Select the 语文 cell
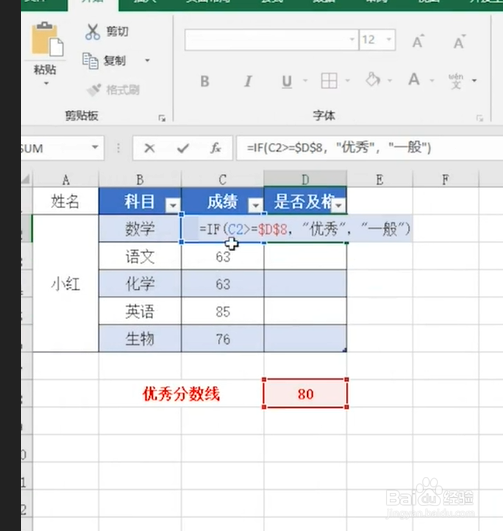 click(x=140, y=256)
